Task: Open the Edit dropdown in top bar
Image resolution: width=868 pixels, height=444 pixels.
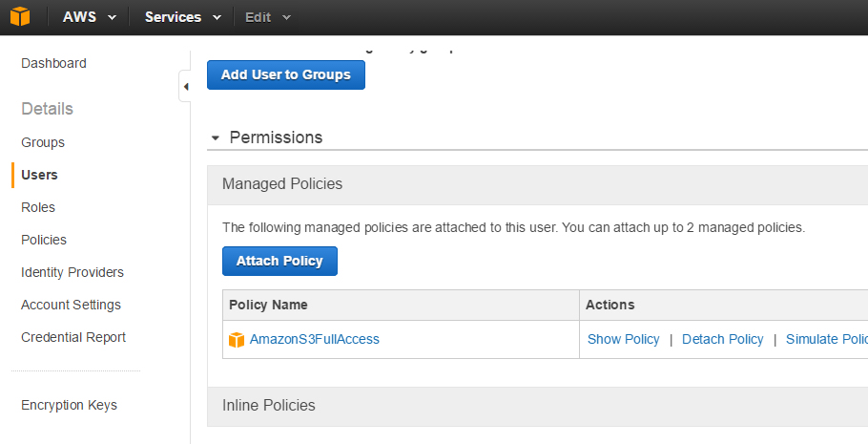Action: 268,17
